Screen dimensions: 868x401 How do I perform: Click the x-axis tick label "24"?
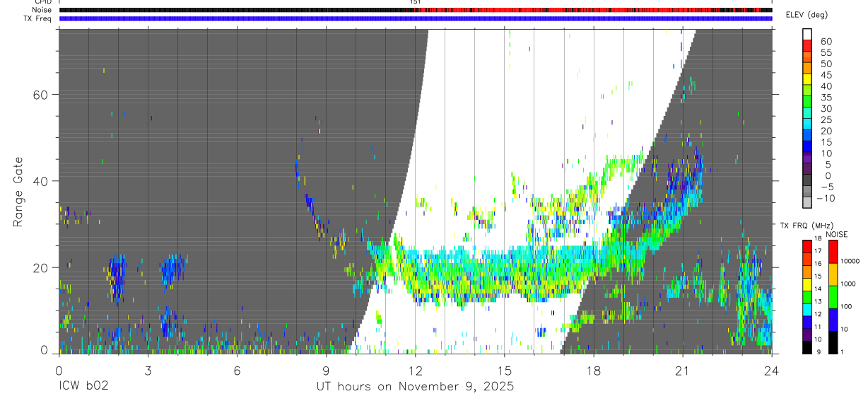(x=771, y=371)
